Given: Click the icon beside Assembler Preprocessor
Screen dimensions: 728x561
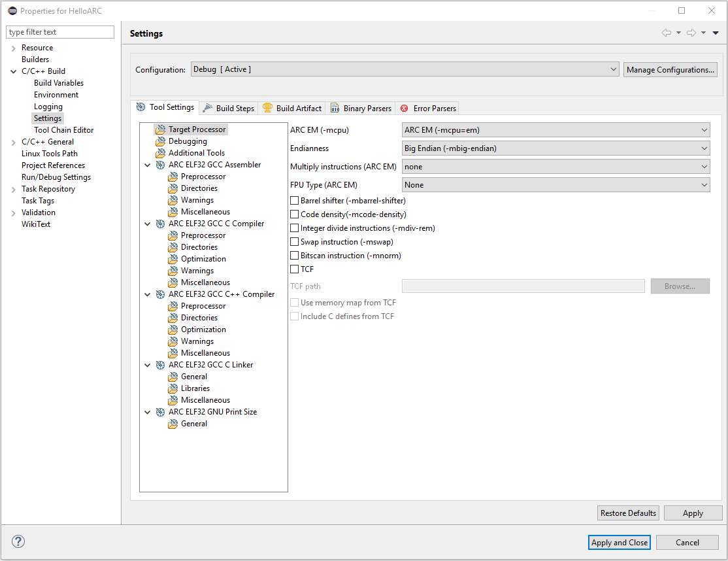Looking at the screenshot, I should (173, 177).
